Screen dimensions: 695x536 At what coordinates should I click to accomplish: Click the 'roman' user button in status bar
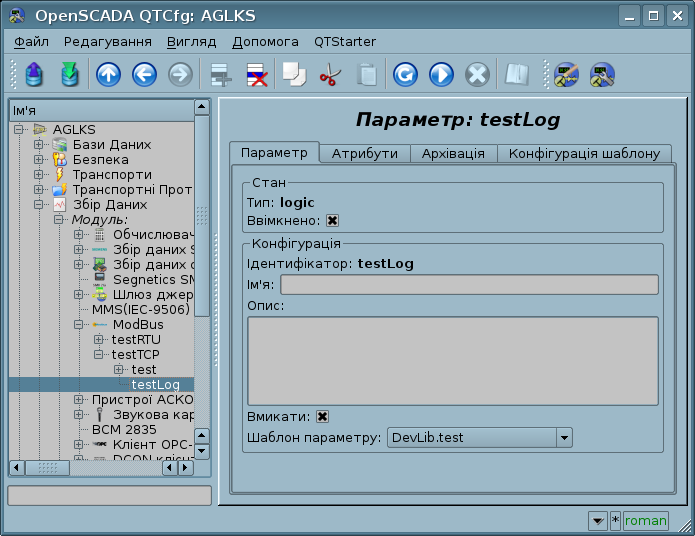point(645,521)
